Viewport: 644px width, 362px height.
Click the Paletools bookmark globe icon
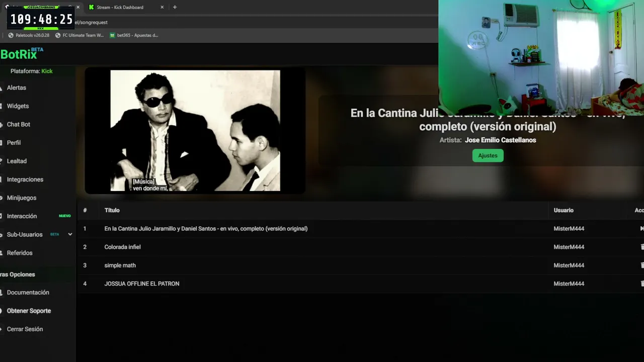coord(11,35)
